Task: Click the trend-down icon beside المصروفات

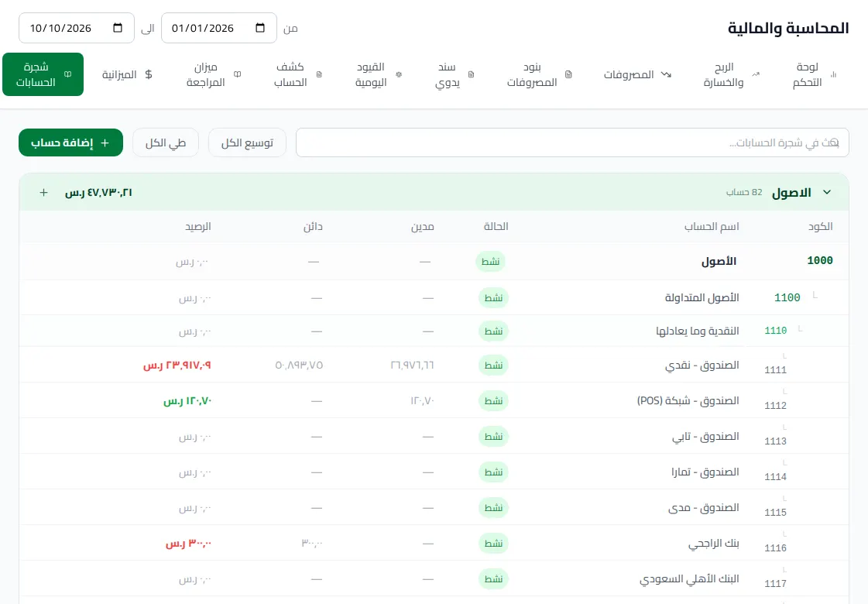Action: 666,74
